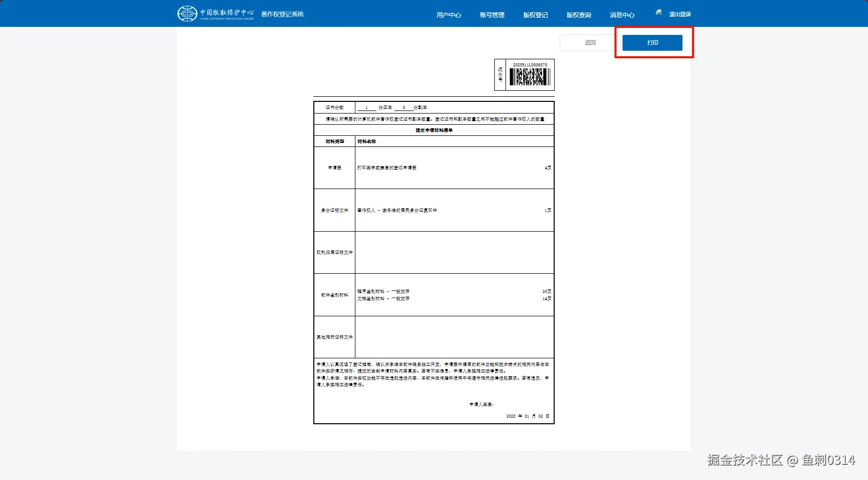Click the 份正本 count text

[385, 107]
